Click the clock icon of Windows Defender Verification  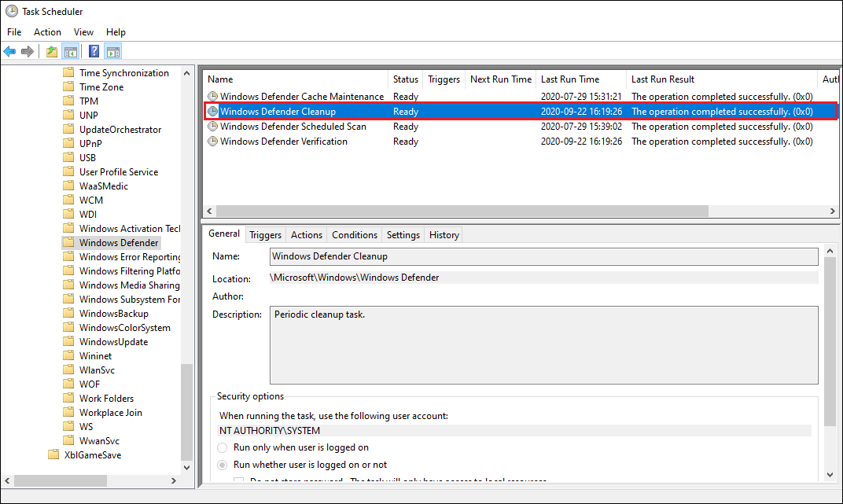[213, 142]
